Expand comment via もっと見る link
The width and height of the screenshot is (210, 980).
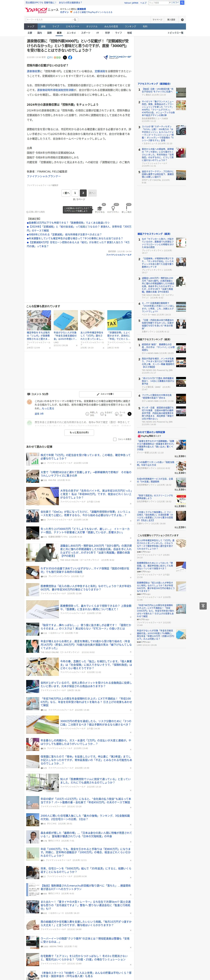[48, 409]
